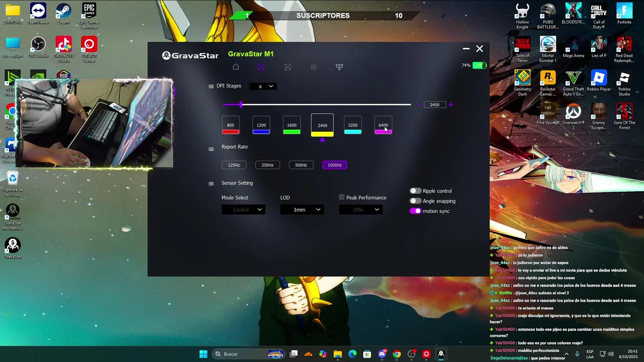Image resolution: width=644 pixels, height=362 pixels.
Task: Open the Mode Select Corded dropdown
Action: [x=243, y=210]
